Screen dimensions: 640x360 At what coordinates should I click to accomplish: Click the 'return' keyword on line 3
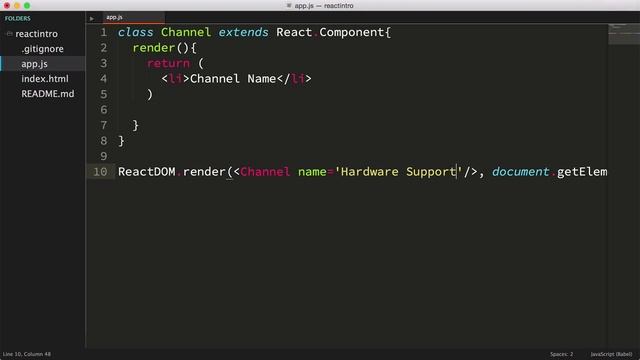tap(168, 63)
